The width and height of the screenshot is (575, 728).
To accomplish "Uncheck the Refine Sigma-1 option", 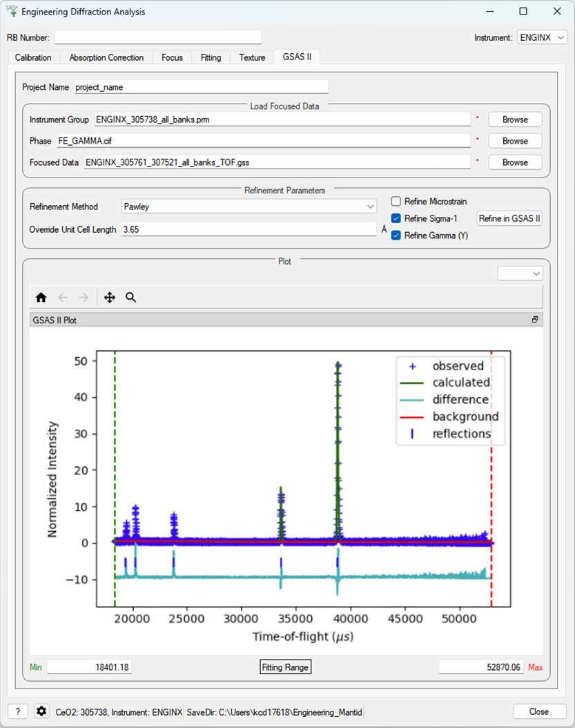I will pyautogui.click(x=396, y=218).
